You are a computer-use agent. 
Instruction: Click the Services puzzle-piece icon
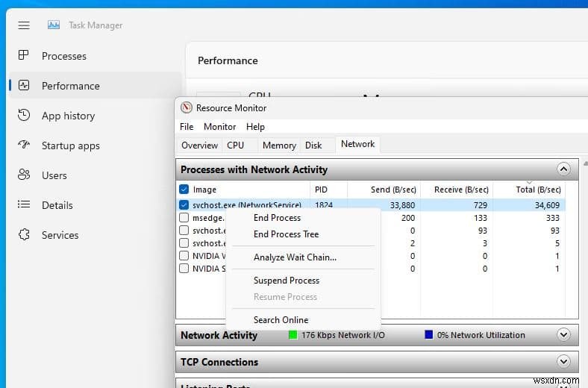coord(24,235)
